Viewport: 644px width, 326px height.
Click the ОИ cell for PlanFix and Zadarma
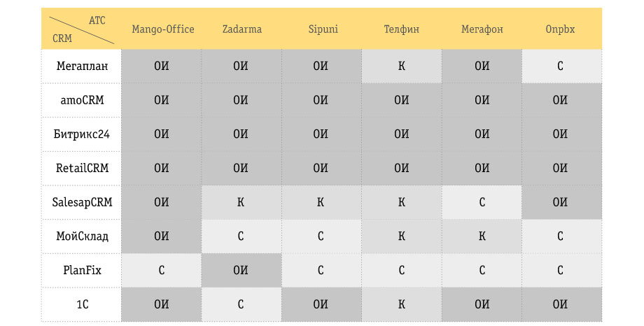241,271
